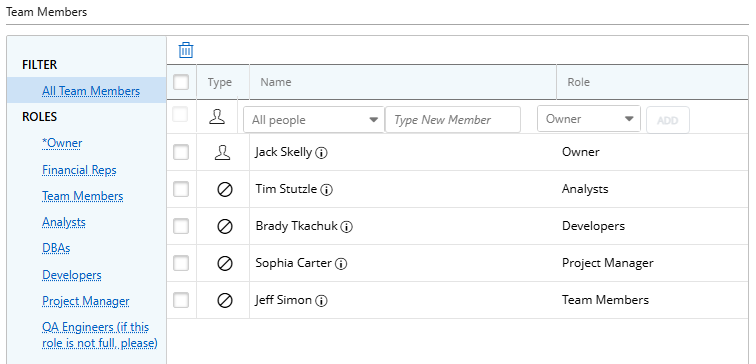Select the checkbox for Sophia Carter
The image size is (756, 364).
[x=181, y=263]
